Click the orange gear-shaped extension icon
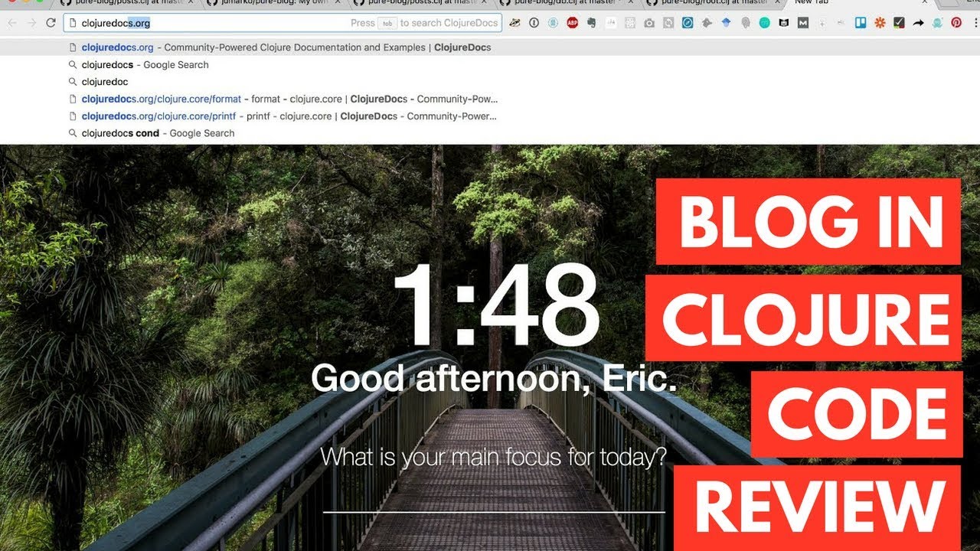980x551 pixels. tap(880, 23)
